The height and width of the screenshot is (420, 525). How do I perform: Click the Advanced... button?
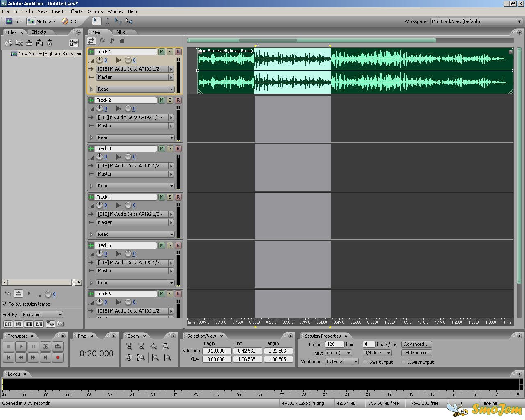coord(416,344)
